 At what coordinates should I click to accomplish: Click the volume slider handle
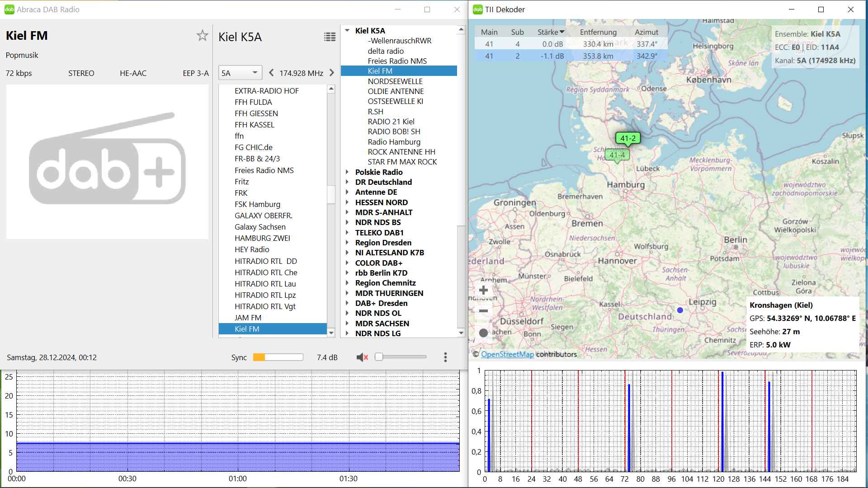coord(379,357)
